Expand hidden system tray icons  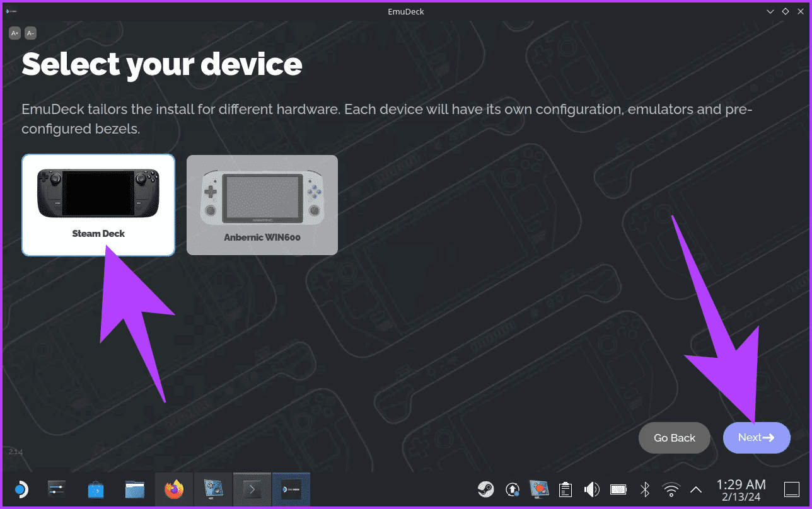[x=697, y=489]
